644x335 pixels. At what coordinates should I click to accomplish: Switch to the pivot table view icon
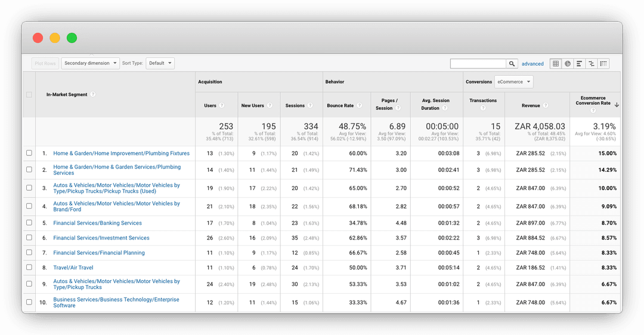click(603, 64)
